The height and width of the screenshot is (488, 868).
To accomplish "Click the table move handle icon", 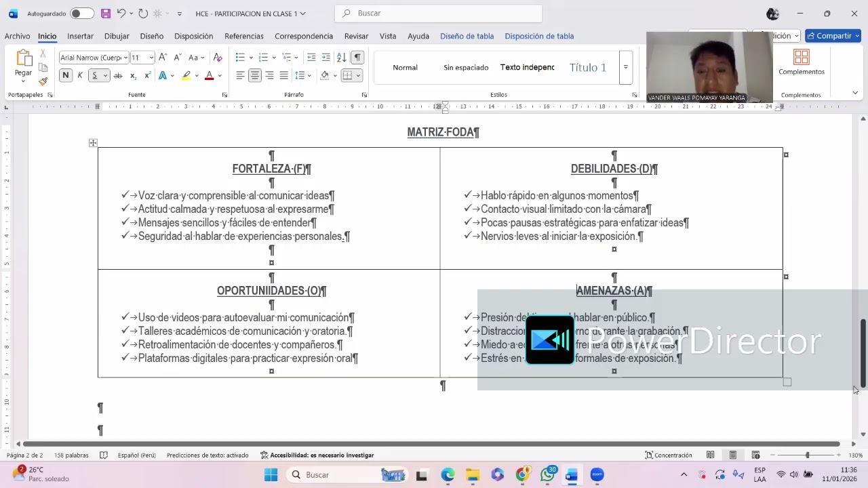I will pos(93,143).
